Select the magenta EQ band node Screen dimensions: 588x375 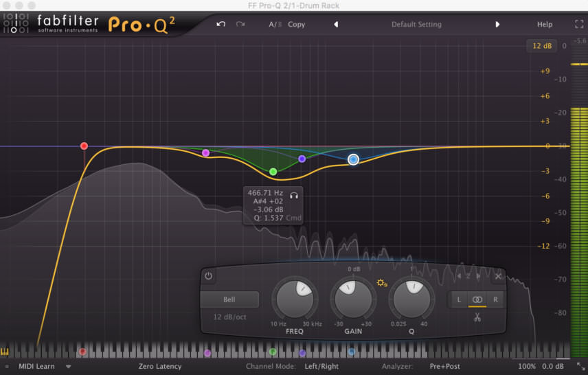pos(205,152)
